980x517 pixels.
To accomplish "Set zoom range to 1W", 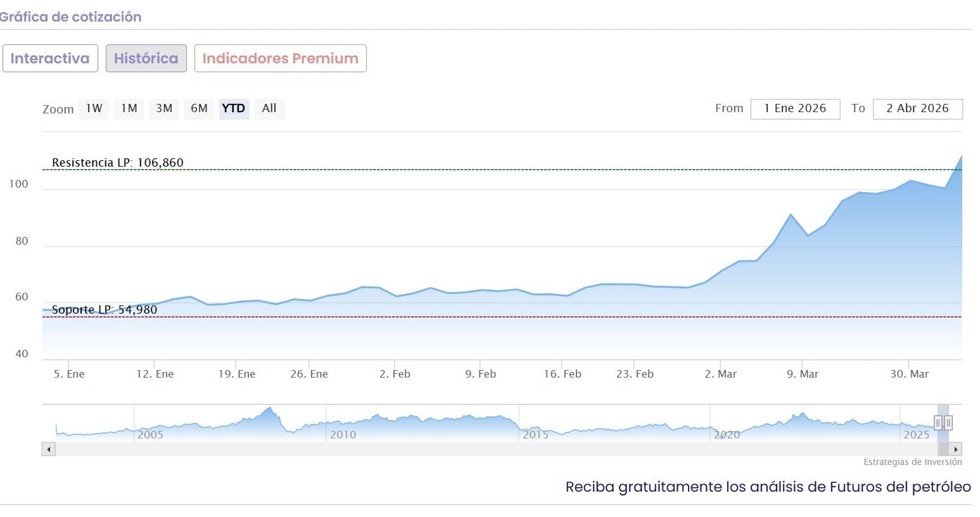I will tap(94, 108).
